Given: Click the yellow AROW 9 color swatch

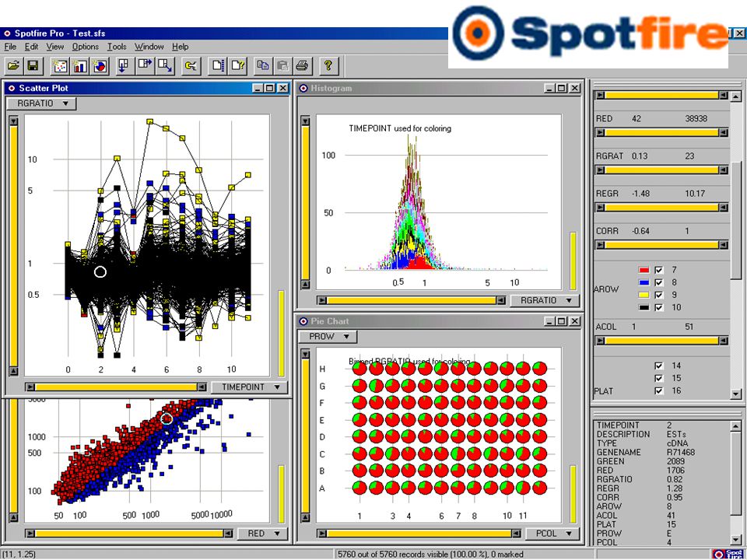Looking at the screenshot, I should point(644,295).
